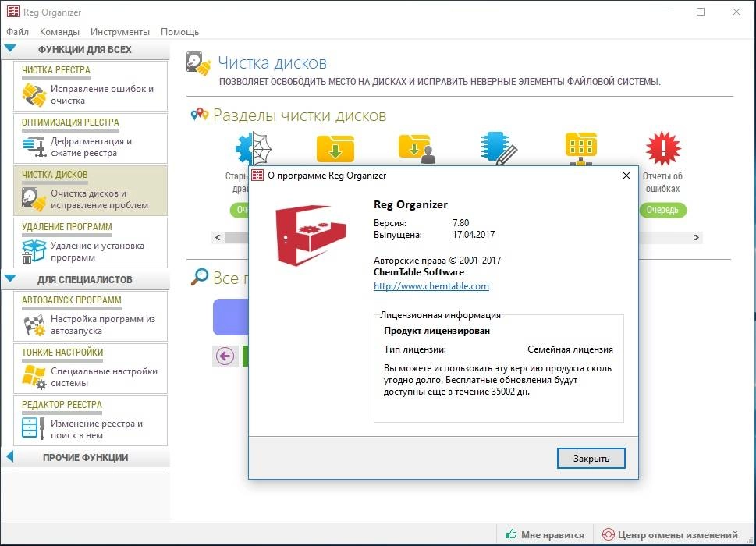Select ЧИСТКА ДИСКОВ sidebar heading

tap(55, 175)
